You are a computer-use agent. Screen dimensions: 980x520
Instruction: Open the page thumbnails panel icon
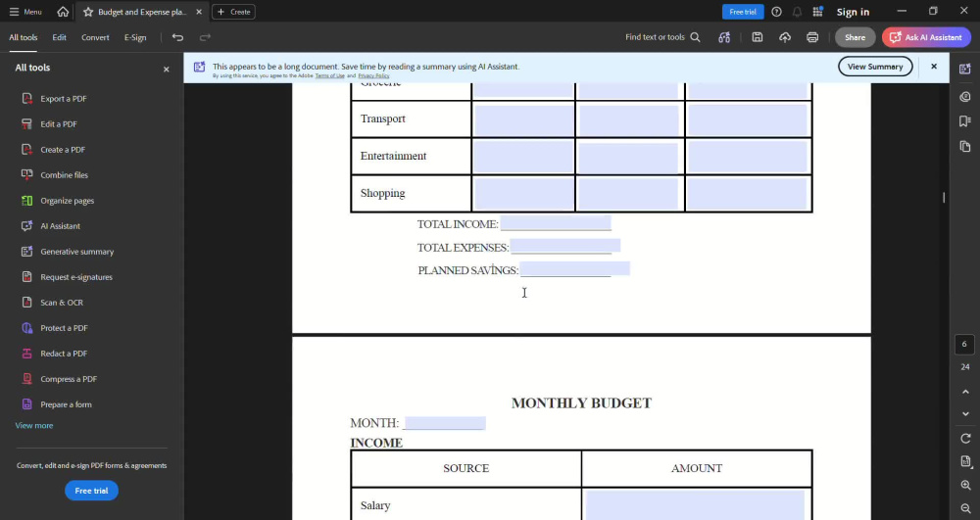[x=965, y=147]
